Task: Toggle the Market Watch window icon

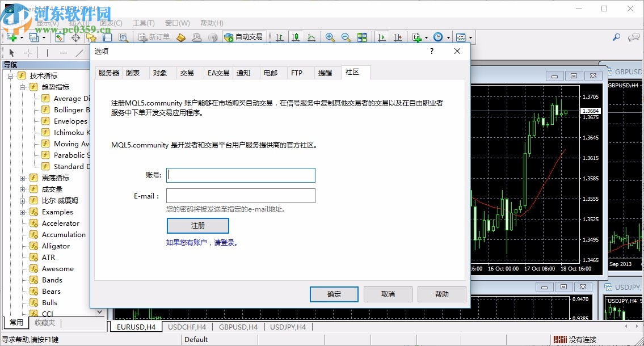Action: (60, 37)
